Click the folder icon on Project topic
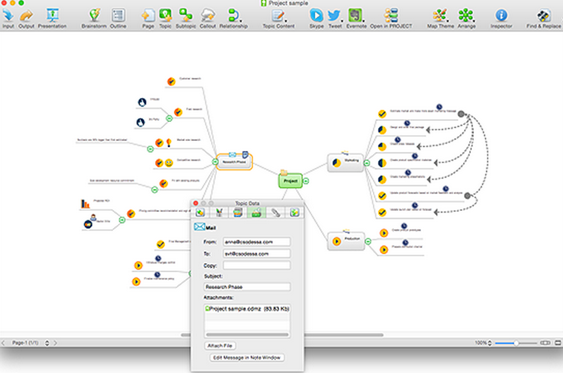This screenshot has height=373, width=563. click(x=284, y=172)
